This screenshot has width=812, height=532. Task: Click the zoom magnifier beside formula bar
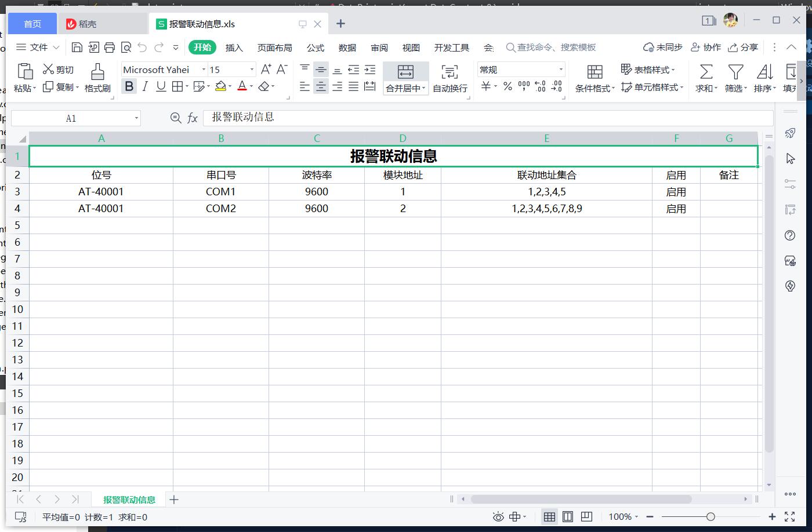176,118
